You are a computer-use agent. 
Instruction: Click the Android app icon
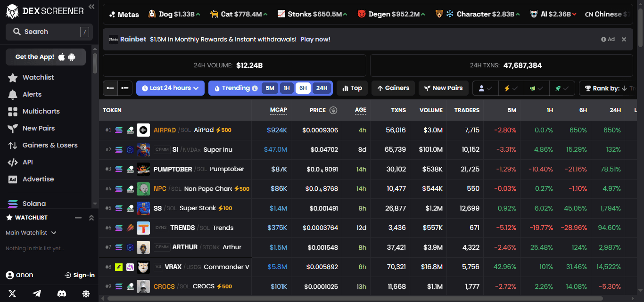point(72,57)
